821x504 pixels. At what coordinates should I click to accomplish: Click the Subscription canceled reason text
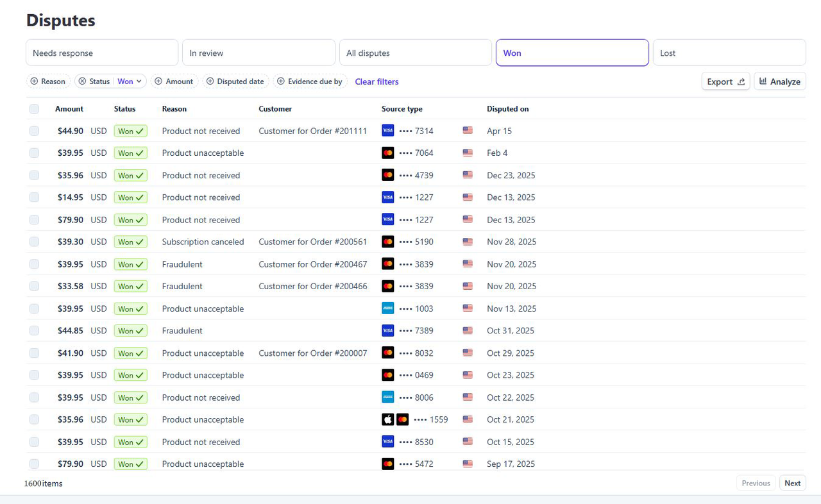coord(203,242)
